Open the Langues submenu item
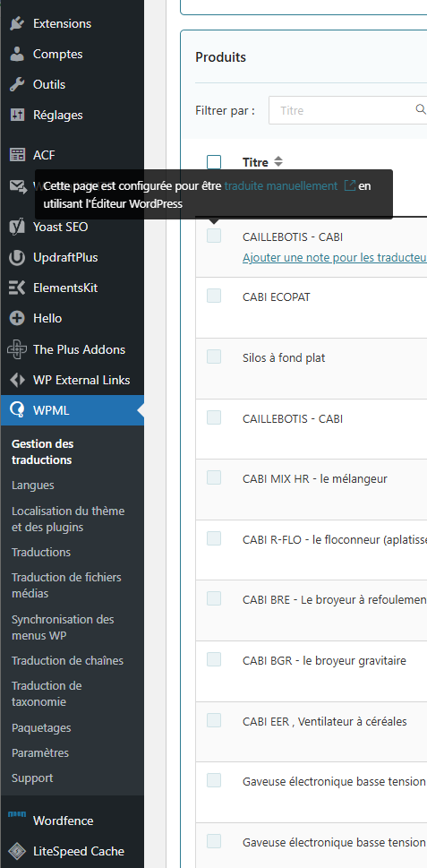Viewport: 427px width, 868px height. point(33,485)
